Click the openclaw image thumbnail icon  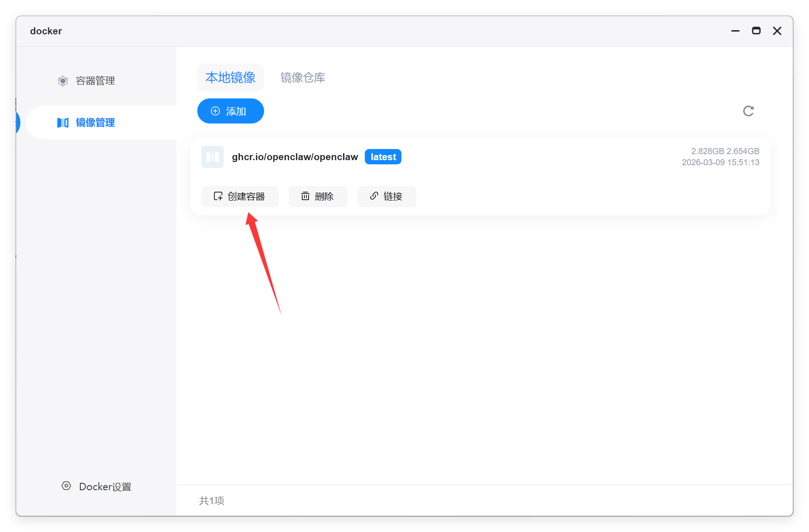[213, 157]
